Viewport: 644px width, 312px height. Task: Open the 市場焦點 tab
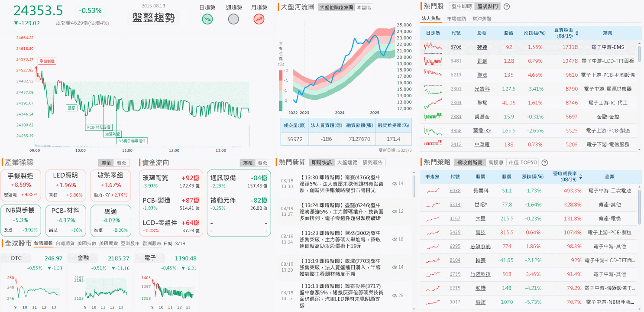tap(456, 19)
